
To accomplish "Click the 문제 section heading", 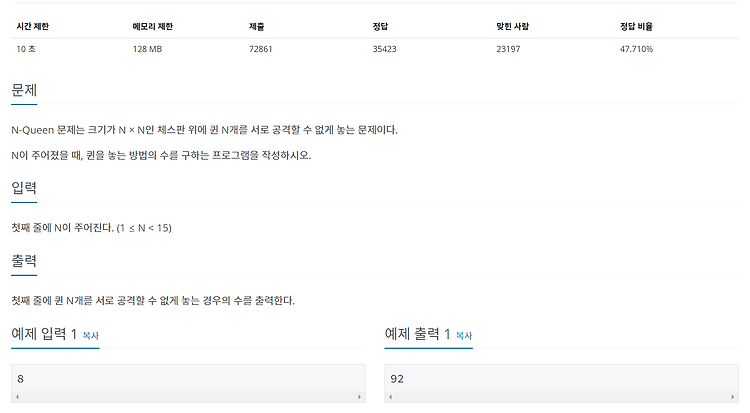I will click(x=24, y=90).
